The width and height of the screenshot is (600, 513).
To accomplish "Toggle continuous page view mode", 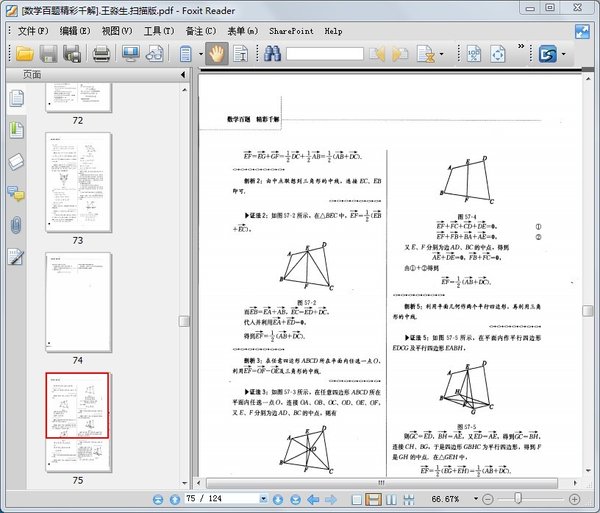I will [372, 498].
